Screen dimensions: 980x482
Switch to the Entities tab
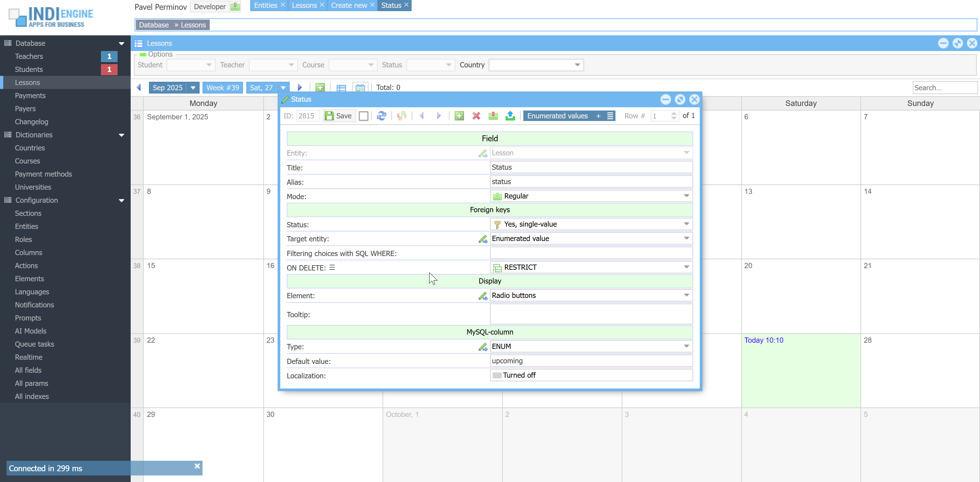[x=266, y=5]
